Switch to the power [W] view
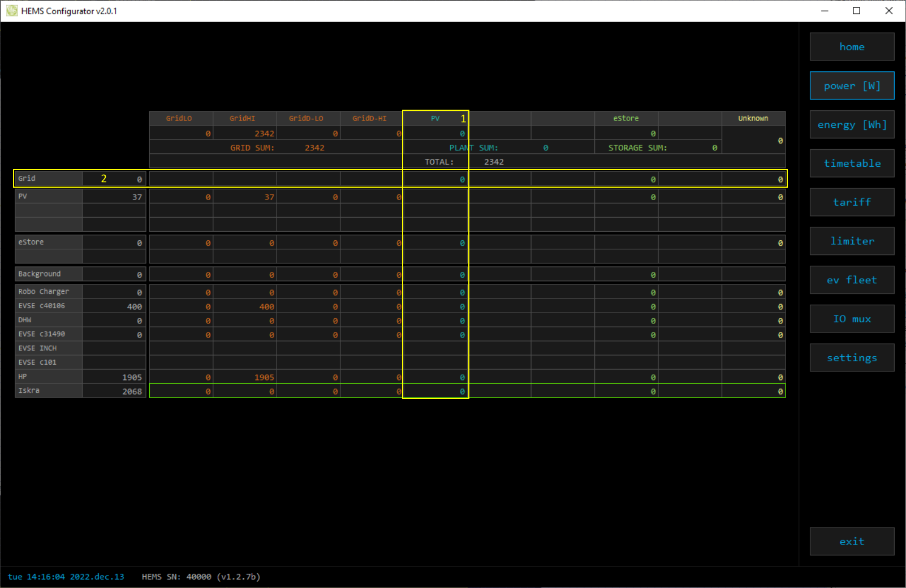 tap(852, 86)
